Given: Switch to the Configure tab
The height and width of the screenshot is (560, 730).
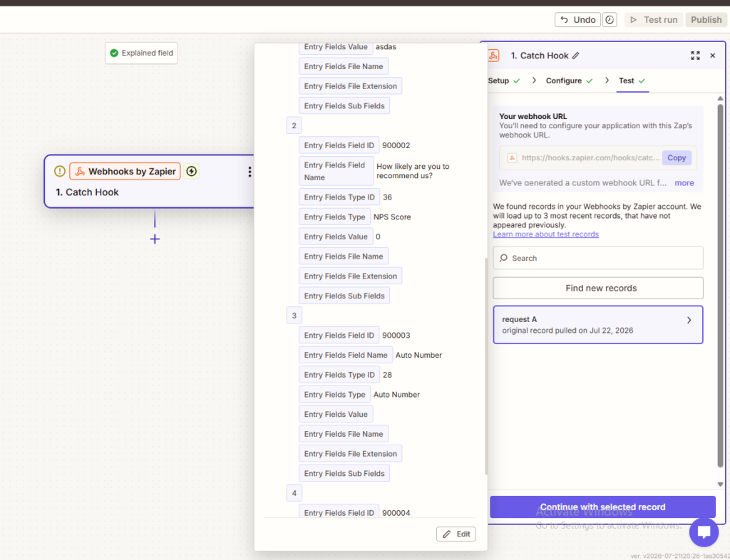Looking at the screenshot, I should tap(569, 81).
